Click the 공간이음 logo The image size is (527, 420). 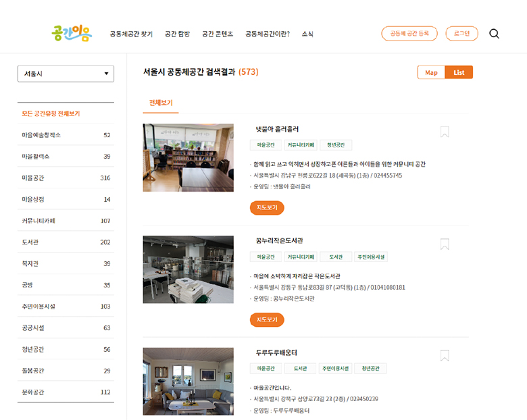pos(72,34)
